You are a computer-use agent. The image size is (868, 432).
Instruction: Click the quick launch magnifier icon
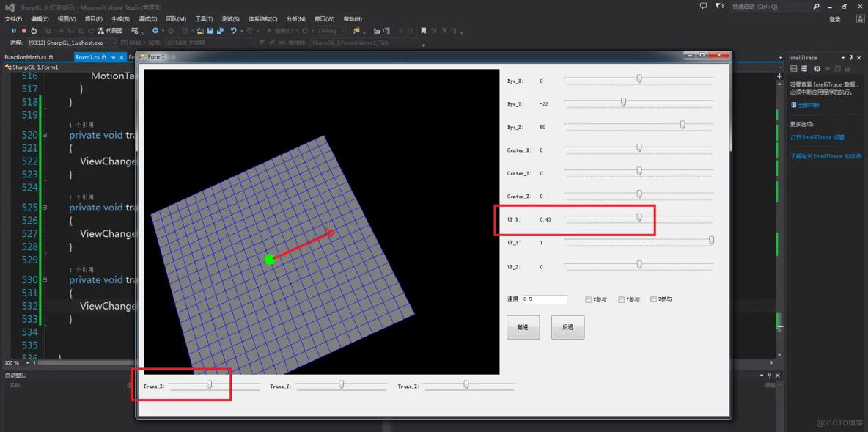[816, 7]
